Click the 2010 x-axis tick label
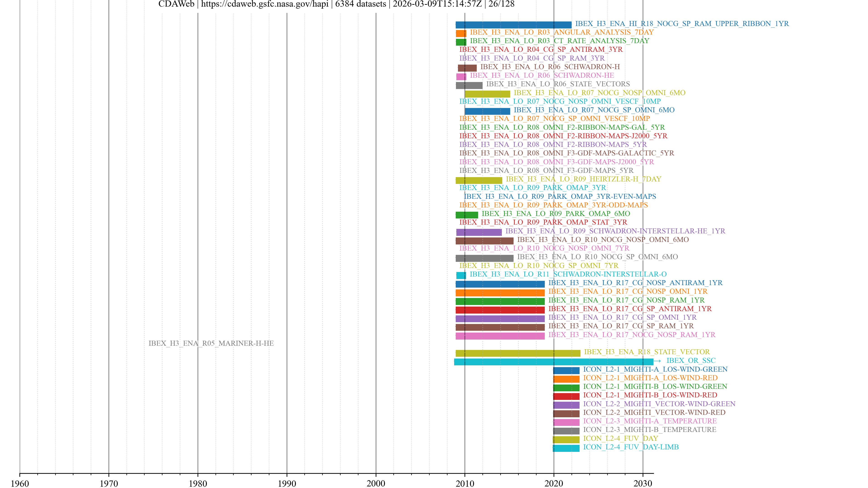 465,484
